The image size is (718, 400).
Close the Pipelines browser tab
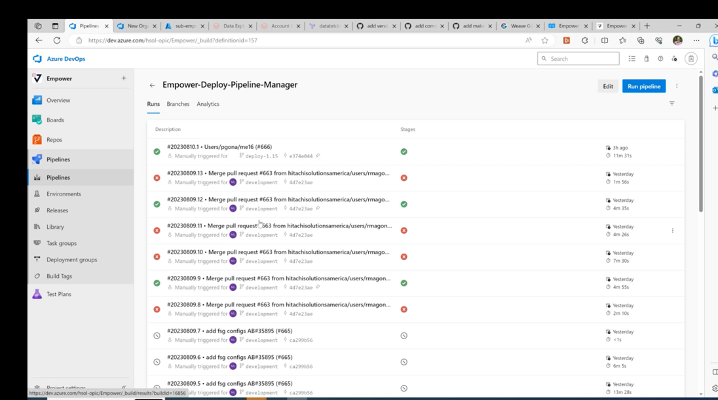(106, 26)
